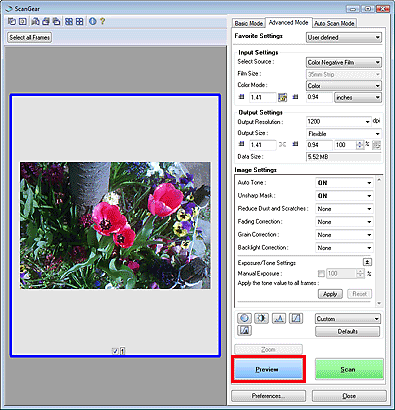The width and height of the screenshot is (395, 410).
Task: Open the Fading Correction dropdown
Action: click(x=344, y=222)
